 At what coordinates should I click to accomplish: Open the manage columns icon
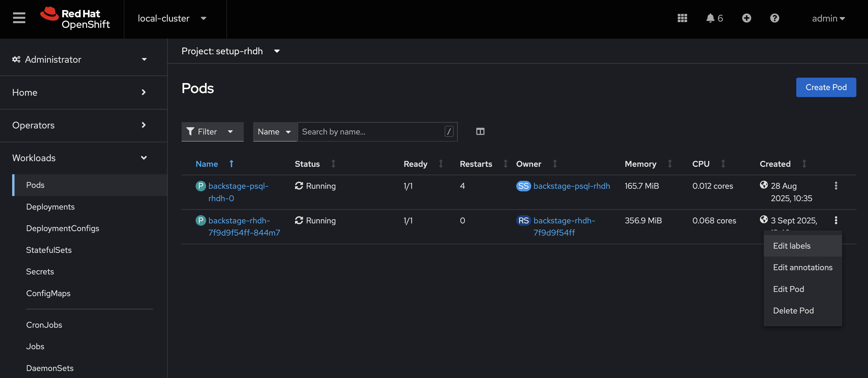pyautogui.click(x=480, y=131)
